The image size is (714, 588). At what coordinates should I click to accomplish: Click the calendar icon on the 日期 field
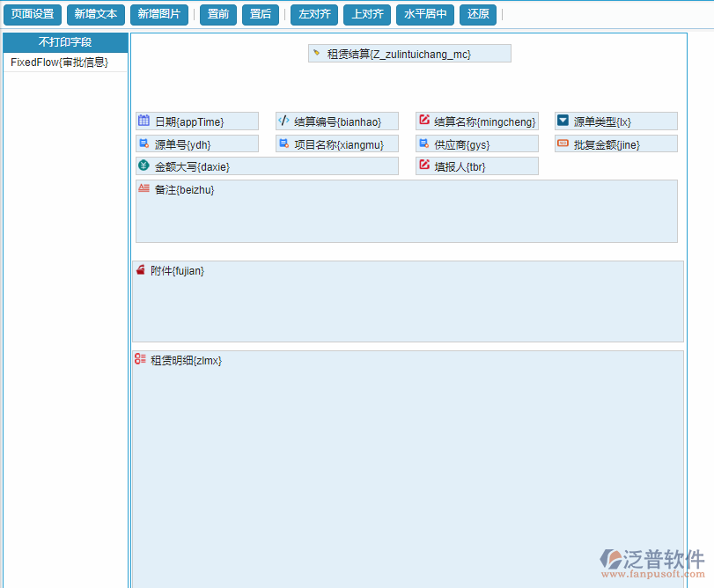pos(144,121)
